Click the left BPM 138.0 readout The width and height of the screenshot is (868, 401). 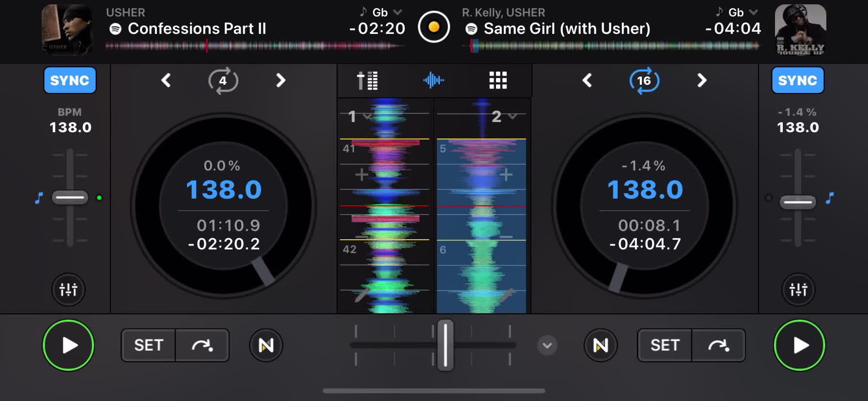click(x=70, y=127)
